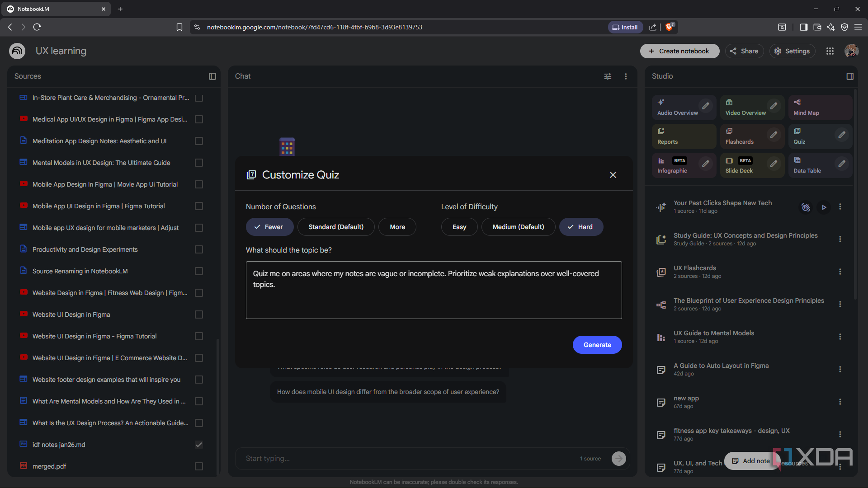Open the Chat panel three-dot menu
The height and width of the screenshot is (488, 868).
(626, 76)
